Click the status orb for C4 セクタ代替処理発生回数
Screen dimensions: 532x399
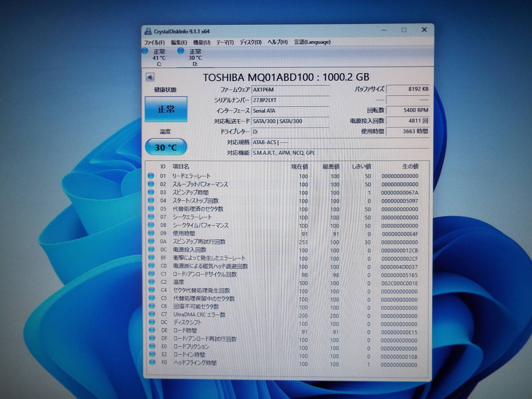pyautogui.click(x=152, y=291)
